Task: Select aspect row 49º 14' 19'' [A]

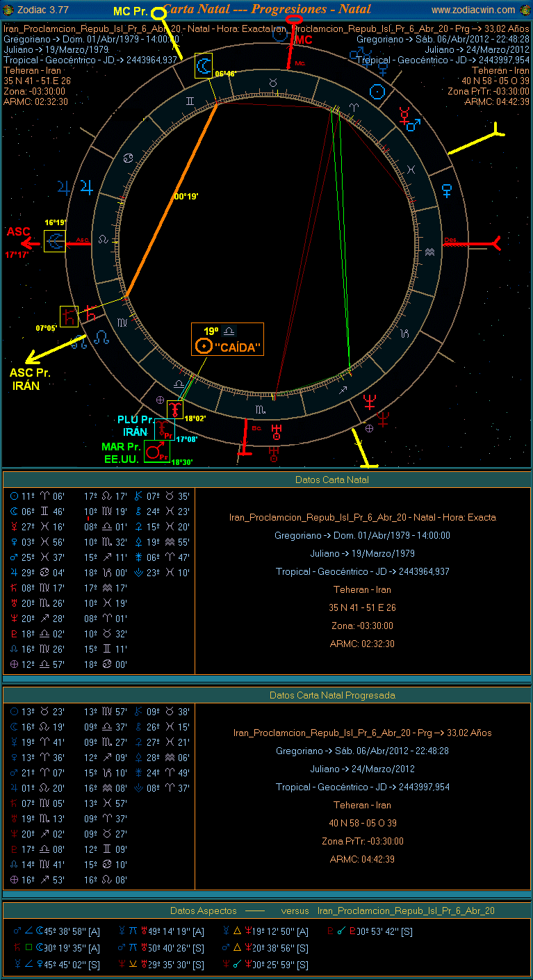Action: coord(161,931)
